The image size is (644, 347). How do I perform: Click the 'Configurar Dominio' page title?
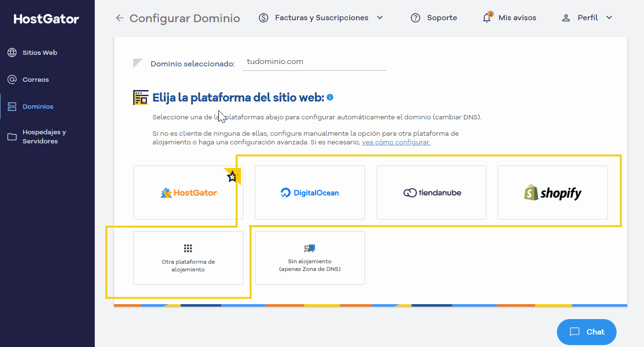(x=185, y=18)
